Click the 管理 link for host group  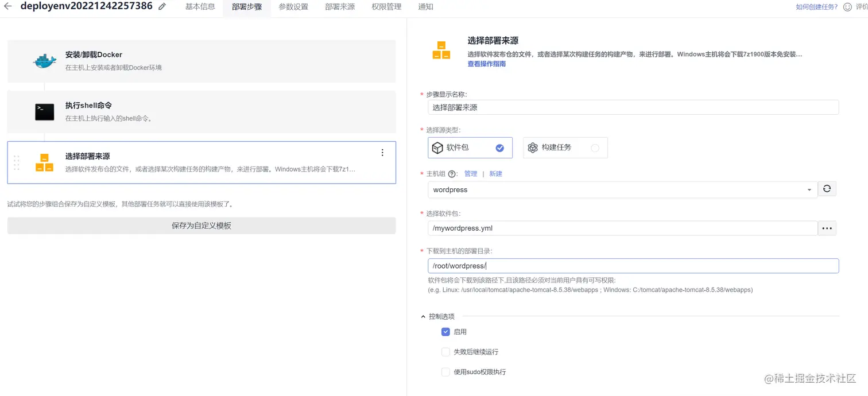[471, 174]
